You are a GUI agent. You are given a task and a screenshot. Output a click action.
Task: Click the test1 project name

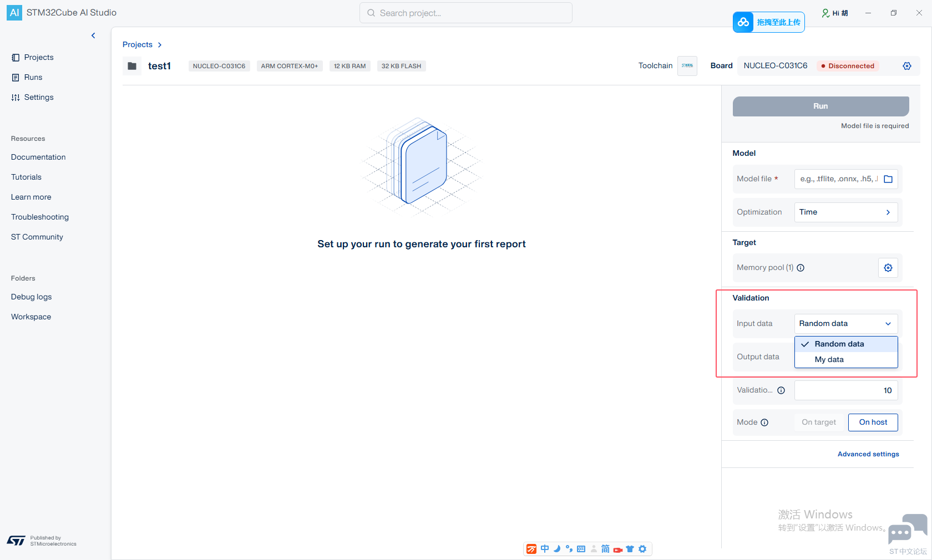pos(159,66)
